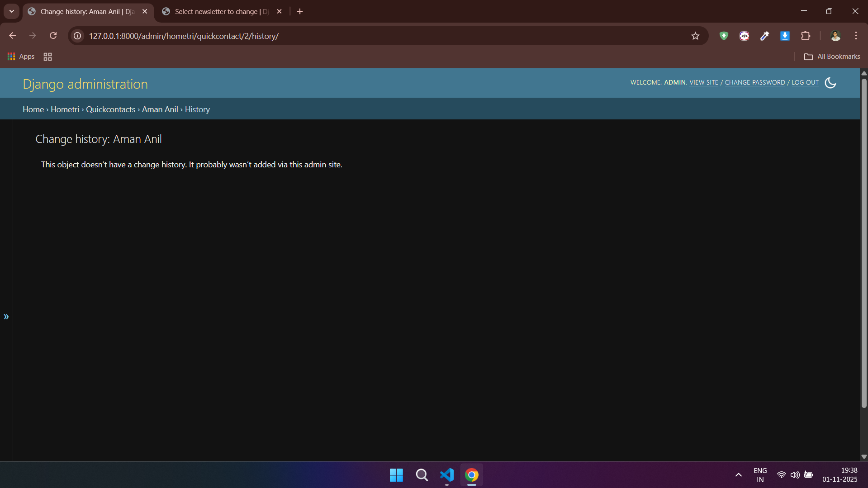Click the LOG OUT link
The image size is (868, 488).
(x=805, y=82)
